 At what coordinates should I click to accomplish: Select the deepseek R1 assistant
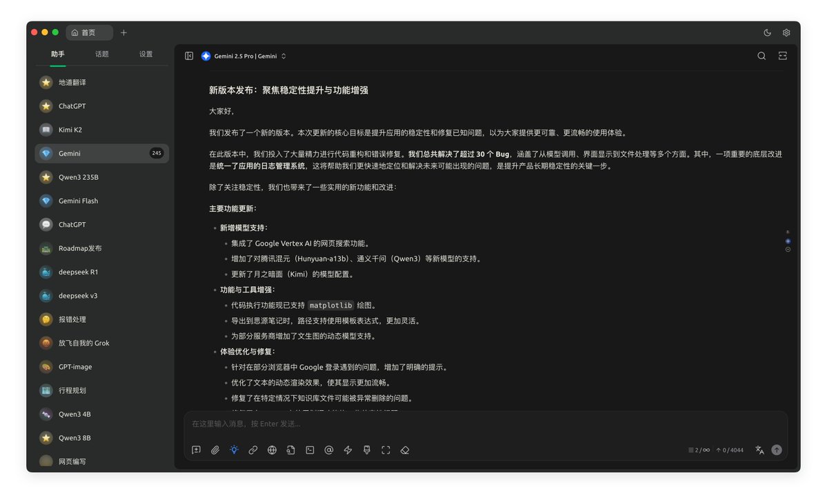(x=102, y=272)
